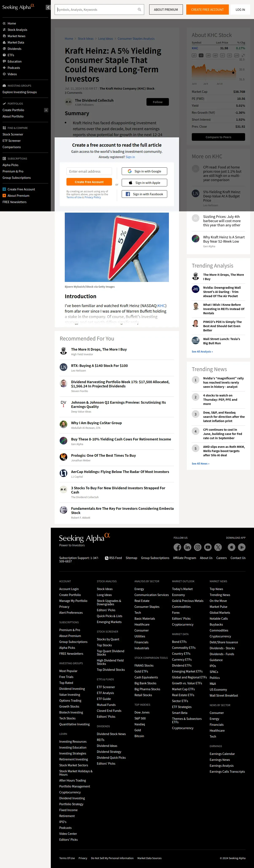Click the Seeking Alpha logo at top
This screenshot has height=868, width=254.
pos(18,7)
